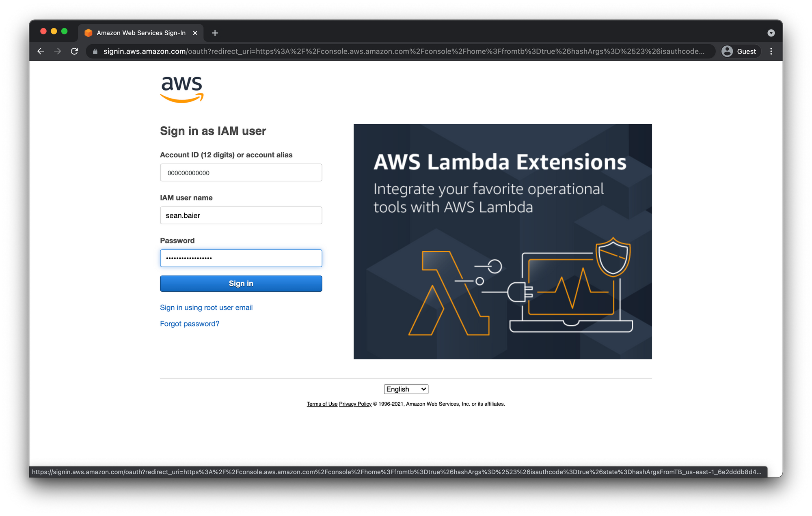This screenshot has height=516, width=812.
Task: Click the Sign in button
Action: coord(242,283)
